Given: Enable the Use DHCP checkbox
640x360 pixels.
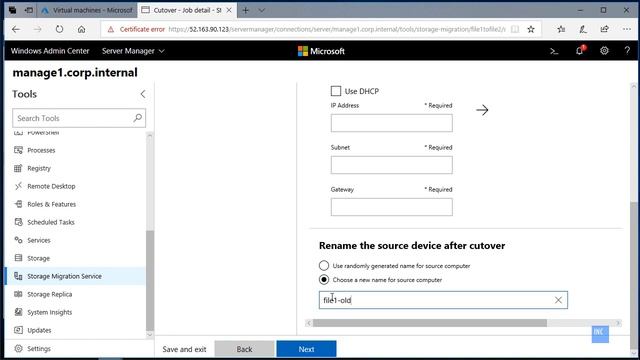Looking at the screenshot, I should (x=336, y=91).
